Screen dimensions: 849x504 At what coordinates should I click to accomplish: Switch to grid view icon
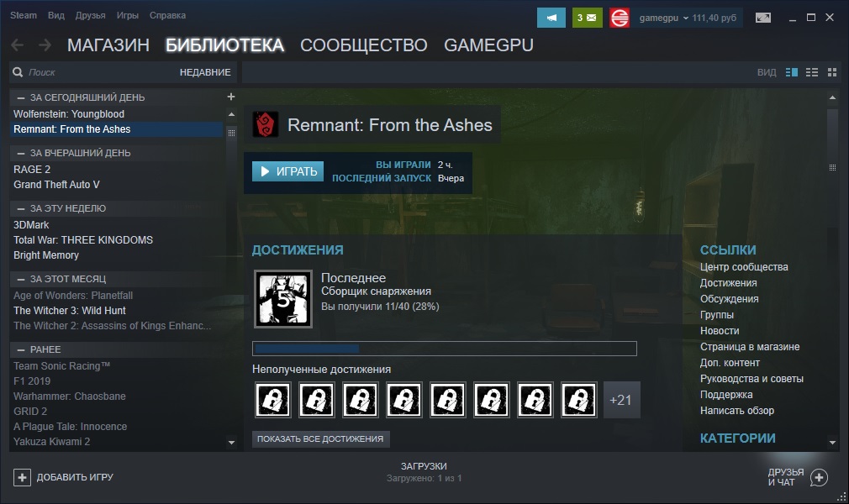pyautogui.click(x=832, y=72)
